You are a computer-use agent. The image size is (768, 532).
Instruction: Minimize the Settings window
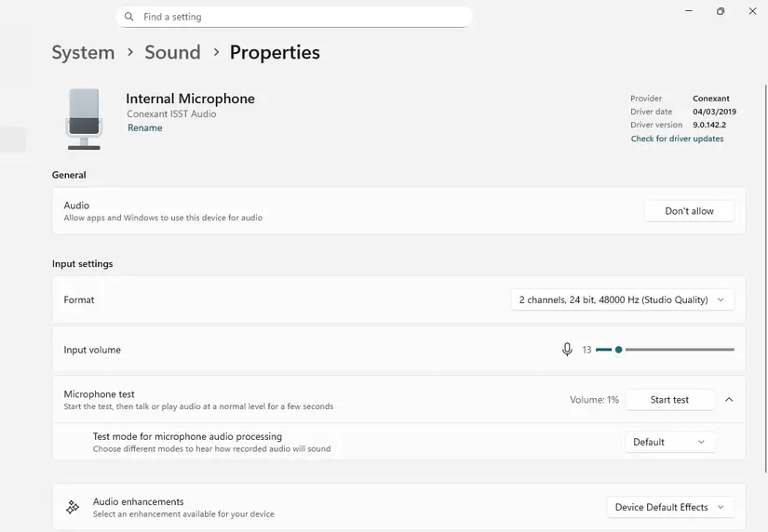687,11
